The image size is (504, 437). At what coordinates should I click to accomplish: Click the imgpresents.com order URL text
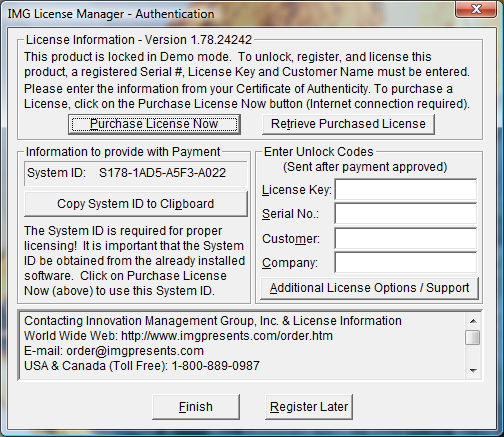click(227, 336)
